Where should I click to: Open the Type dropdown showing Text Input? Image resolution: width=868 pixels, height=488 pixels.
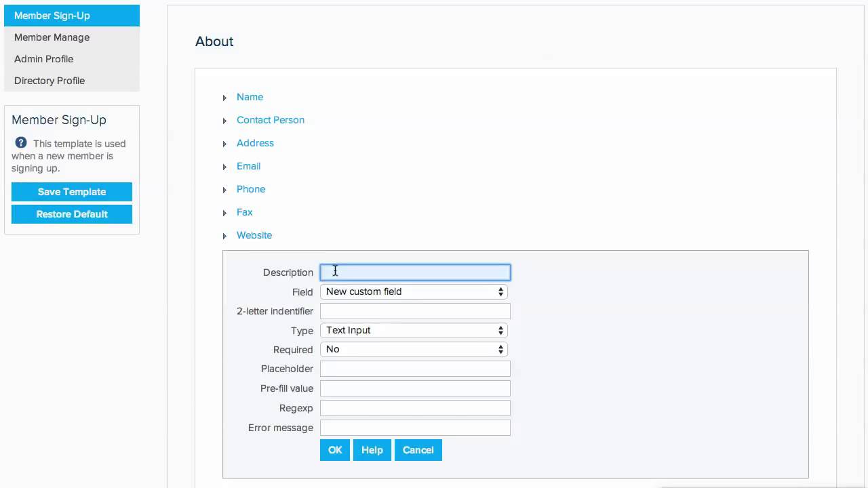tap(414, 330)
